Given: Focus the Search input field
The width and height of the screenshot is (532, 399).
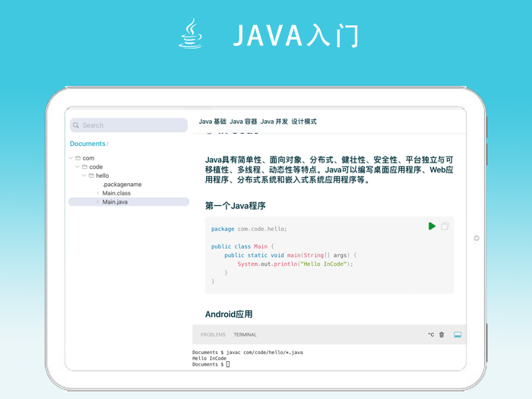Looking at the screenshot, I should (x=128, y=125).
